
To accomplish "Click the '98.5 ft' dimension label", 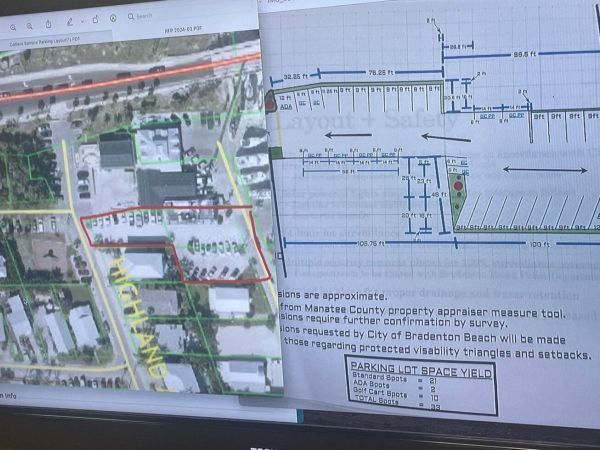I will coord(525,54).
